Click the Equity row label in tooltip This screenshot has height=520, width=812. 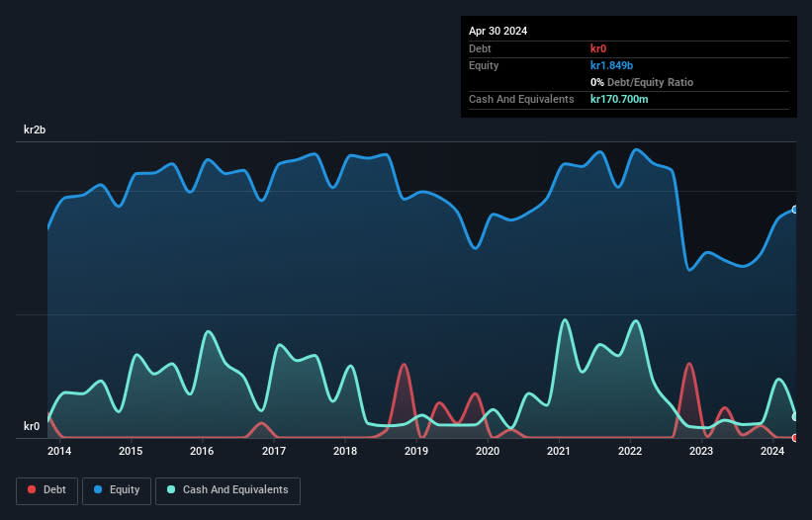[x=484, y=65]
